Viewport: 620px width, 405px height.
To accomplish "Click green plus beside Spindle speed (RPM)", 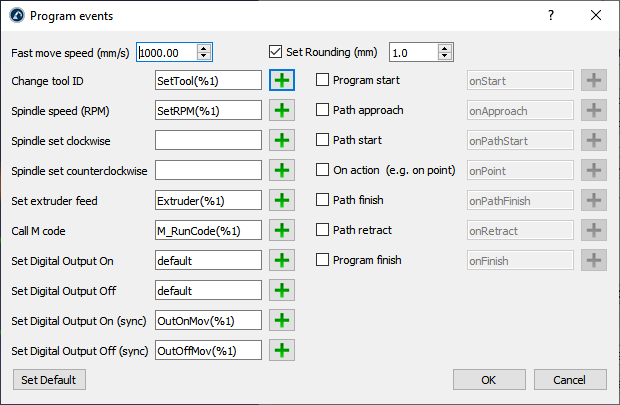I will click(283, 110).
